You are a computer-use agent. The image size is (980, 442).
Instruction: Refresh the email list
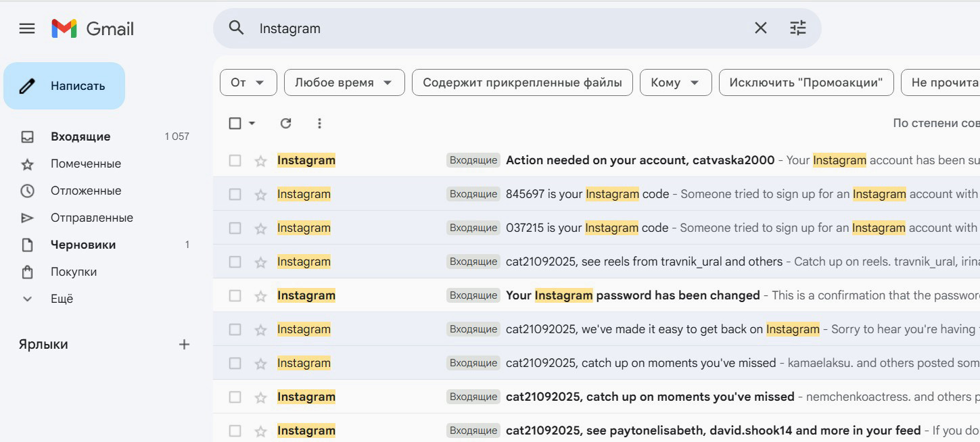tap(285, 124)
